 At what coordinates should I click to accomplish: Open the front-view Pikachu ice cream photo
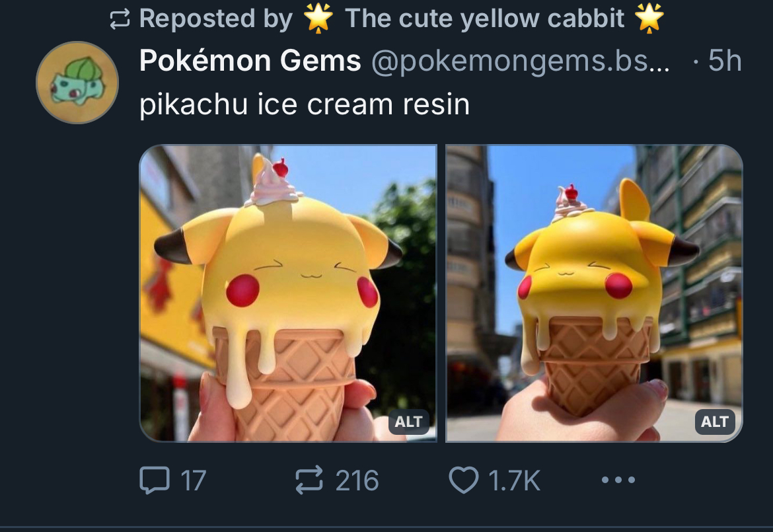[289, 293]
